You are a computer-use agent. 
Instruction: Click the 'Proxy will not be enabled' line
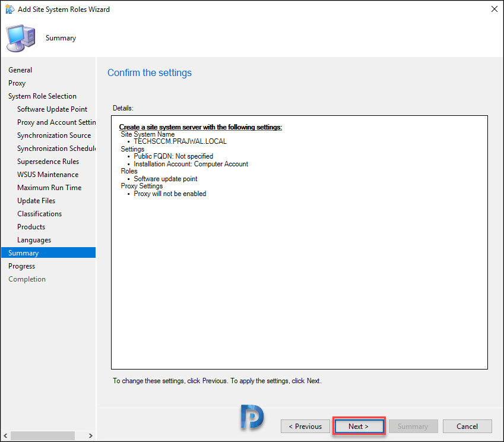[x=170, y=194]
